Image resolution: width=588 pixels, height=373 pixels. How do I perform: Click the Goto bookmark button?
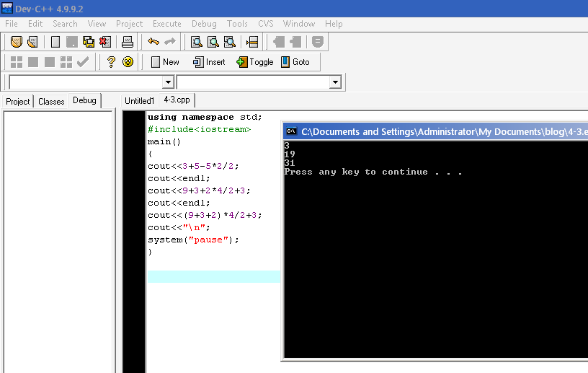(295, 62)
